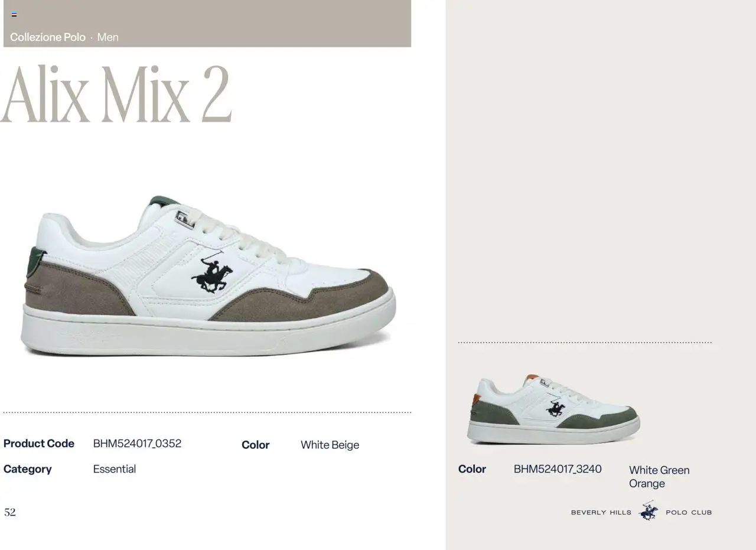Click the White Green Orange color name

659,477
